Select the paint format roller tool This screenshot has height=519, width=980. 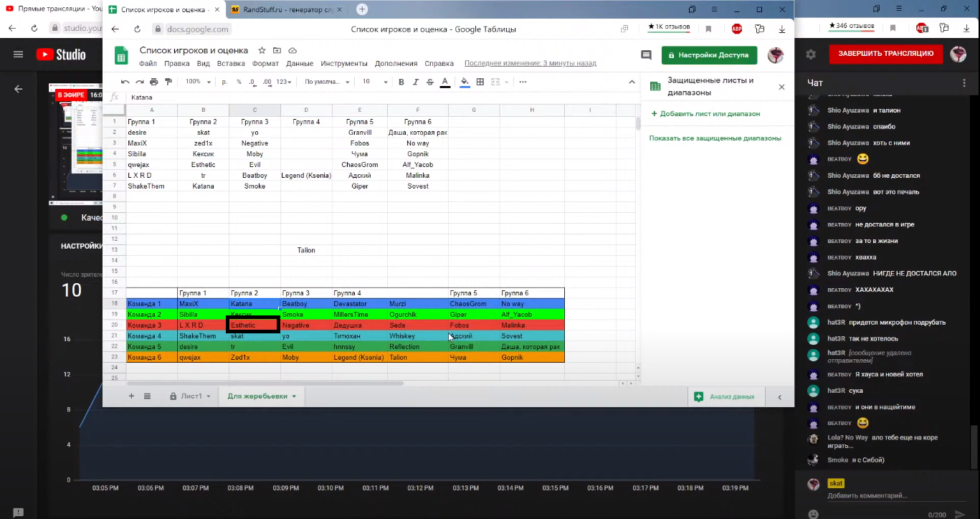coord(168,82)
